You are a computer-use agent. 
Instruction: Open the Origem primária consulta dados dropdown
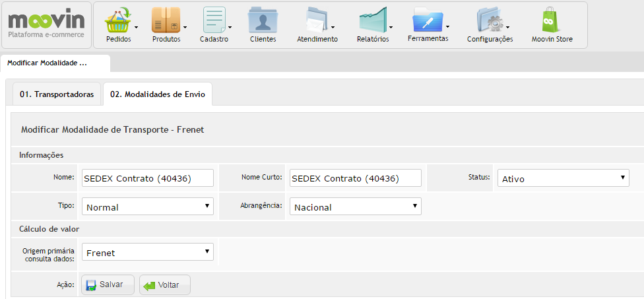[x=147, y=251]
